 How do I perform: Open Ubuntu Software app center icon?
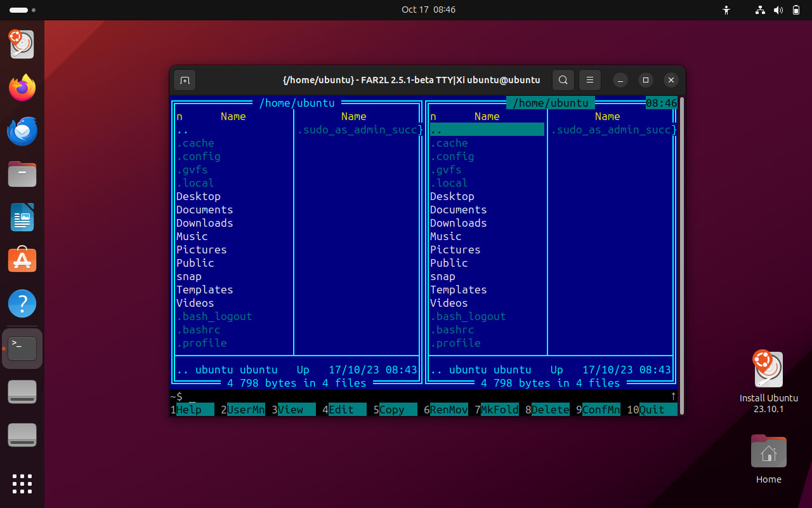point(22,260)
